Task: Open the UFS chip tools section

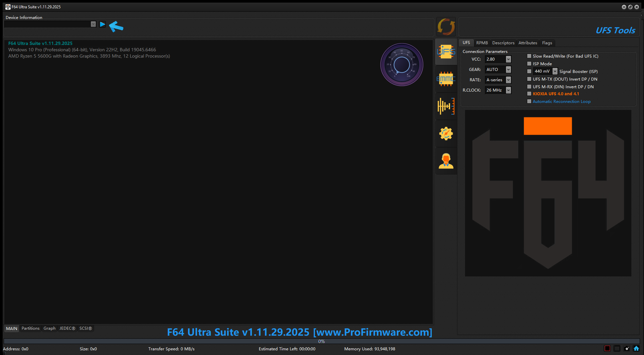Action: coord(446,52)
